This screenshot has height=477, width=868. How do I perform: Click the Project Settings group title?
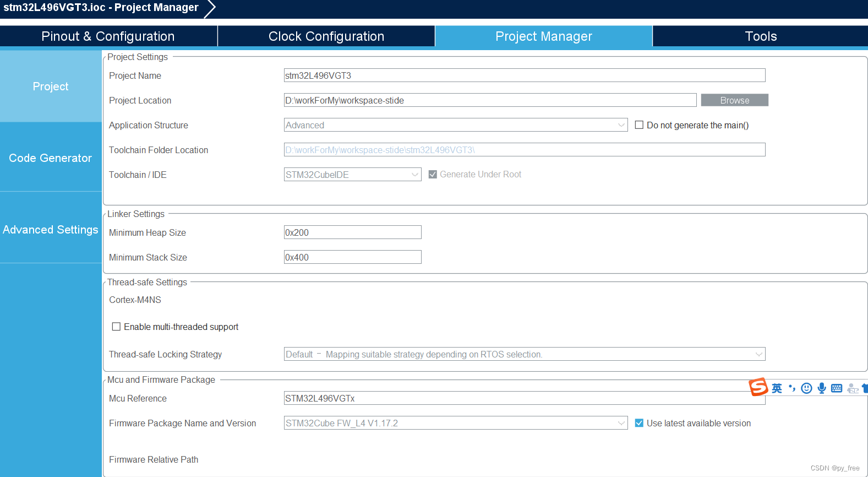pyautogui.click(x=138, y=57)
